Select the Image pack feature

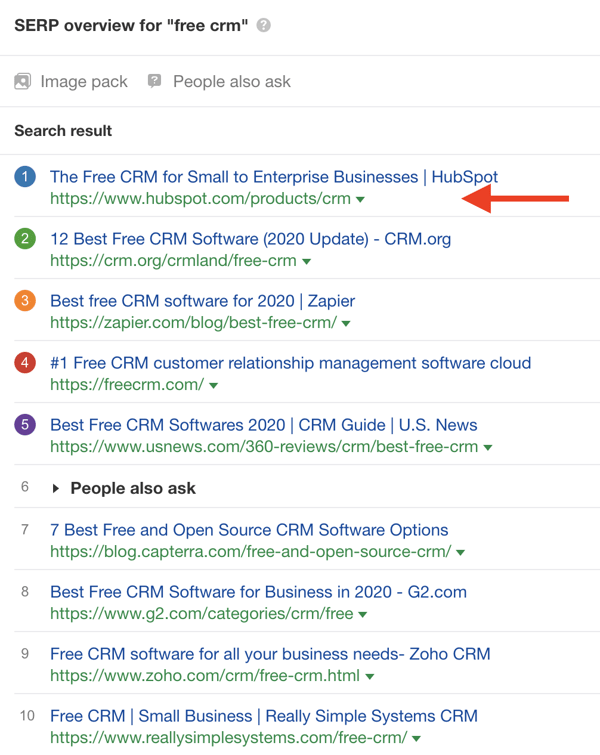click(84, 82)
